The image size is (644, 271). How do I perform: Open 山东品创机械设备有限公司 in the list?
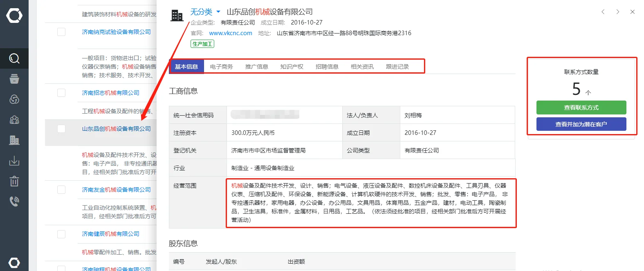[117, 129]
